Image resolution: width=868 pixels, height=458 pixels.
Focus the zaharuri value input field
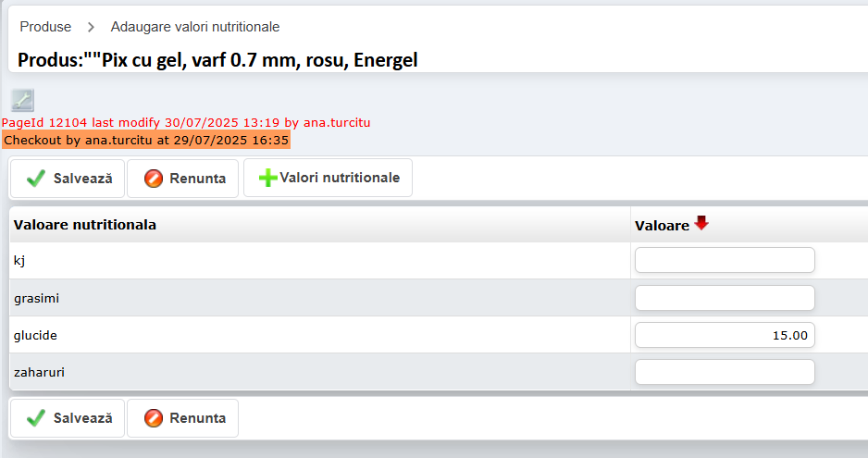725,372
